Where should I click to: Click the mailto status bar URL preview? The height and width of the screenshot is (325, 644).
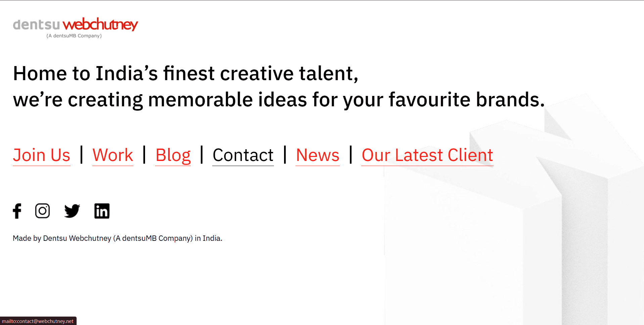coord(38,321)
